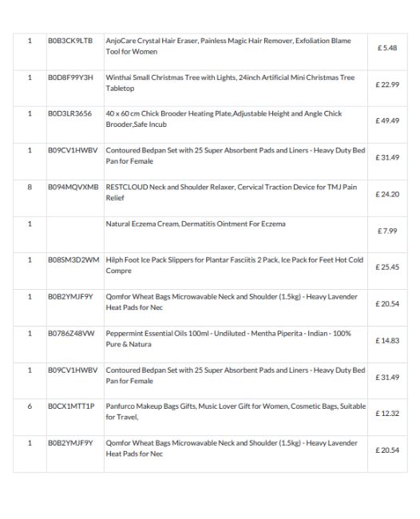
Task: Click the £ 49.49 price
Action: (x=387, y=121)
